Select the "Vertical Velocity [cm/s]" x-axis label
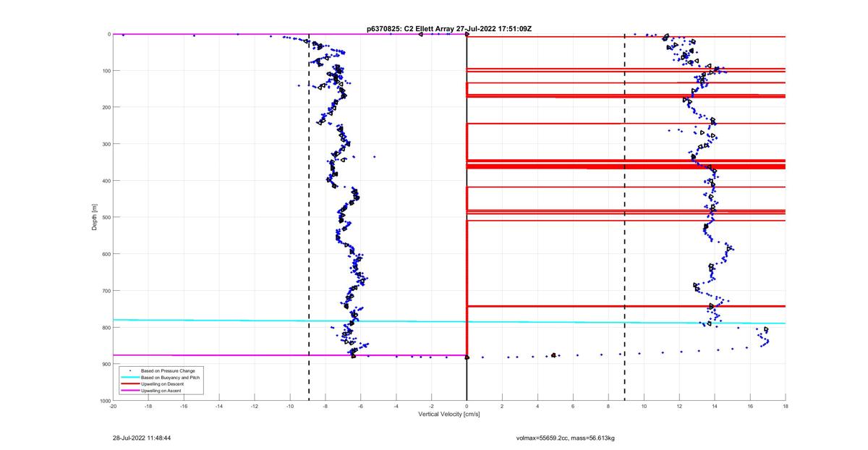Image resolution: width=868 pixels, height=450 pixels. [x=449, y=415]
